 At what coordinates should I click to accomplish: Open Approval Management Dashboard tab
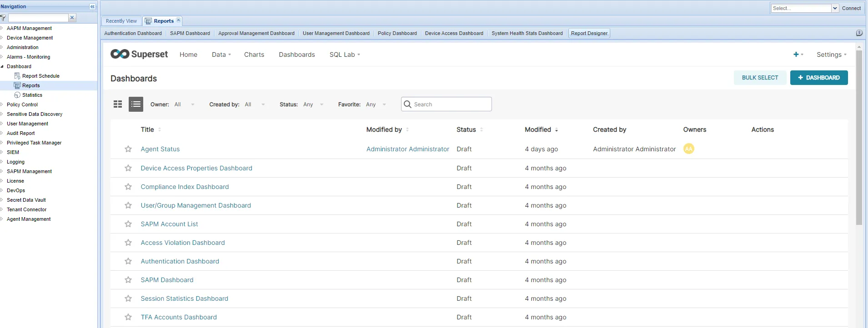click(256, 33)
